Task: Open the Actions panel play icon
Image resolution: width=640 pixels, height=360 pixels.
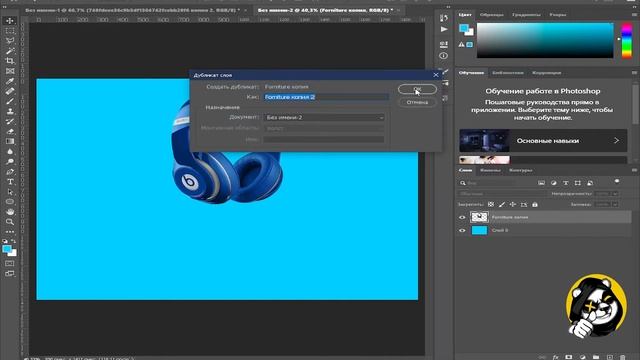Action: click(x=444, y=29)
